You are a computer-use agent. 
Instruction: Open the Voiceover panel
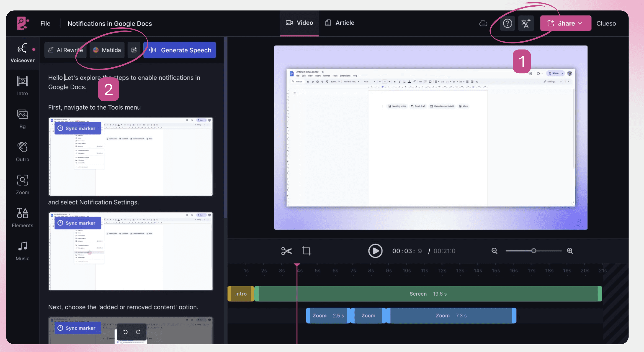click(x=23, y=53)
